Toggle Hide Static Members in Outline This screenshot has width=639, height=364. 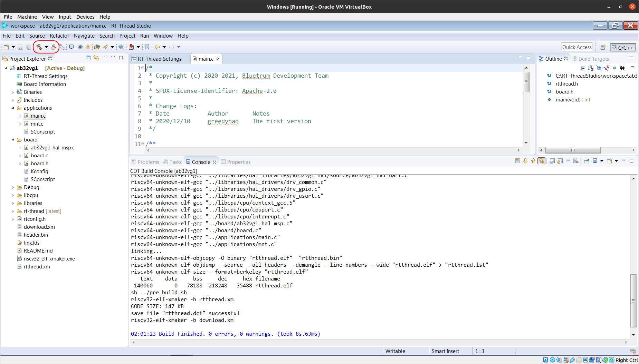coord(607,68)
